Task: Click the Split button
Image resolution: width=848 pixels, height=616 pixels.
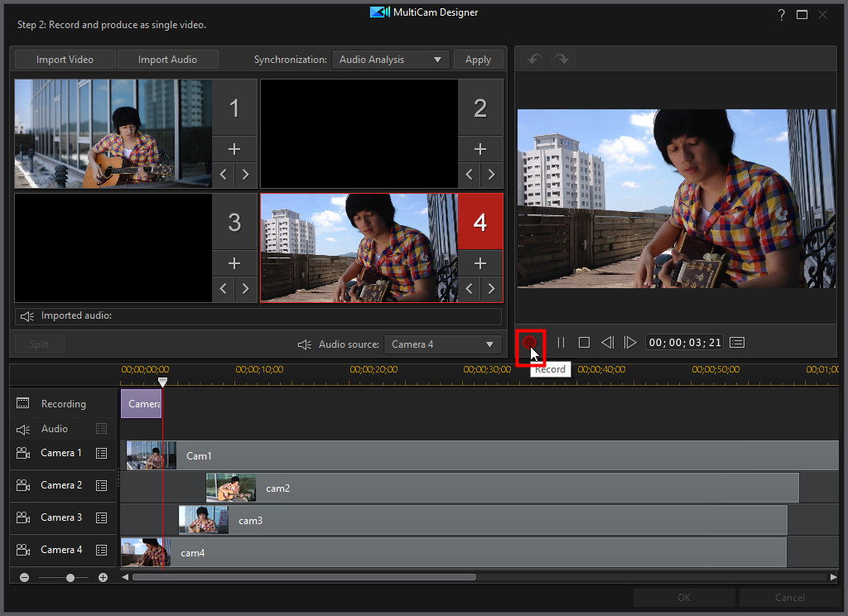Action: pos(40,344)
